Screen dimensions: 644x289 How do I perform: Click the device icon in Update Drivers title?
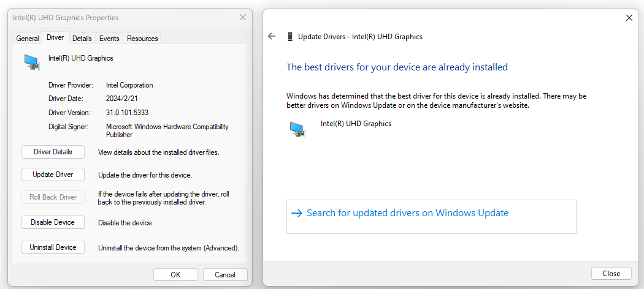pos(290,37)
